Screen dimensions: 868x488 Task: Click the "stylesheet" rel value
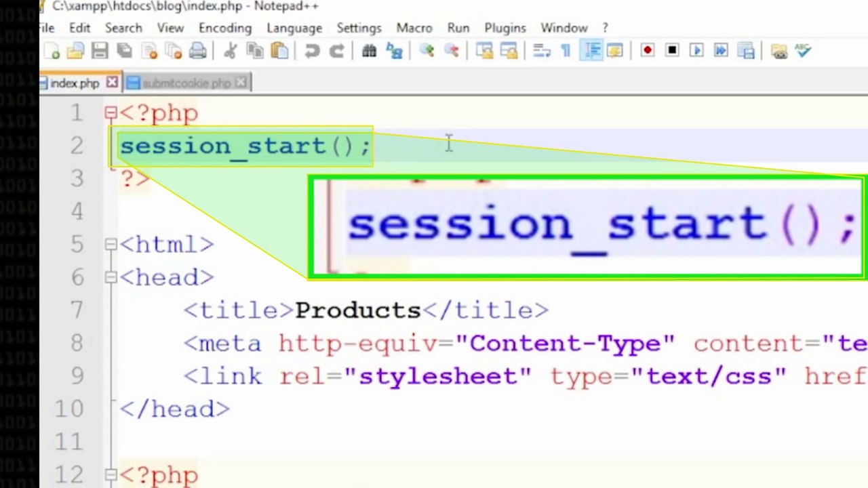437,376
